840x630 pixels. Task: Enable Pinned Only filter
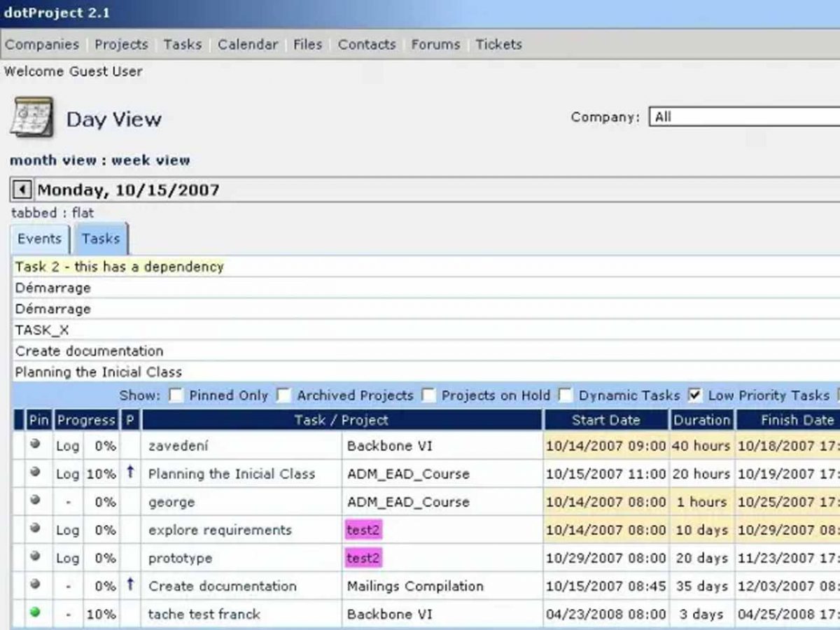pos(175,395)
